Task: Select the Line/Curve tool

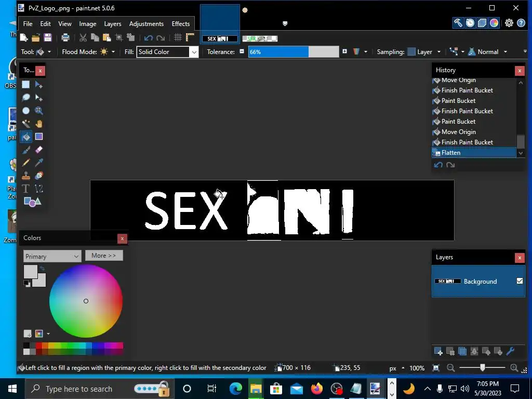Action: click(38, 189)
